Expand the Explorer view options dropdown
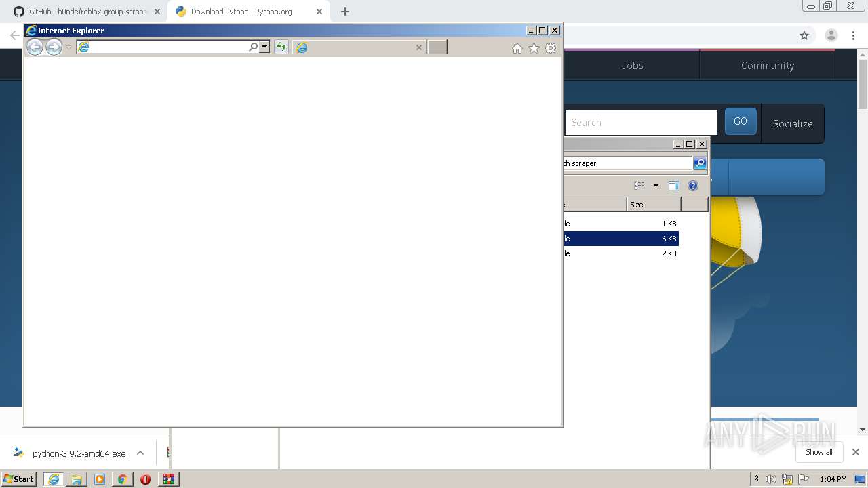This screenshot has width=868, height=488. tap(656, 186)
